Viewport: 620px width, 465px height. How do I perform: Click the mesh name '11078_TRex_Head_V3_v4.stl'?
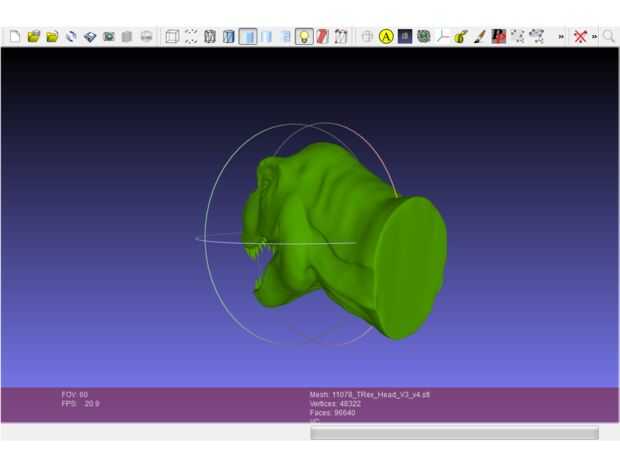[381, 395]
